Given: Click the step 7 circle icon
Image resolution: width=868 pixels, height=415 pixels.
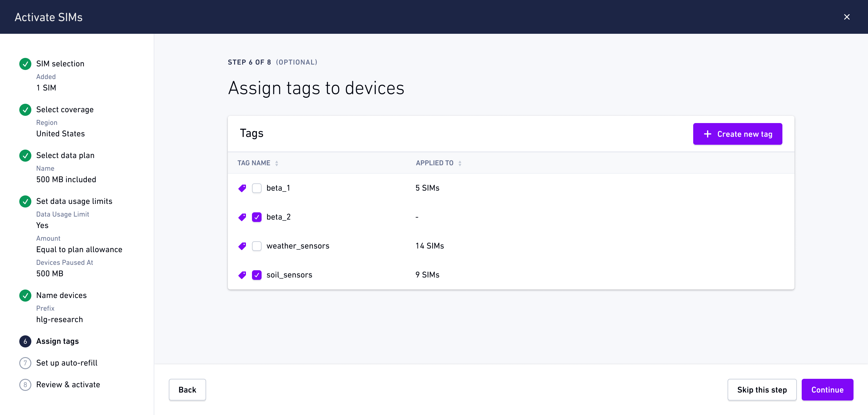Looking at the screenshot, I should tap(25, 363).
